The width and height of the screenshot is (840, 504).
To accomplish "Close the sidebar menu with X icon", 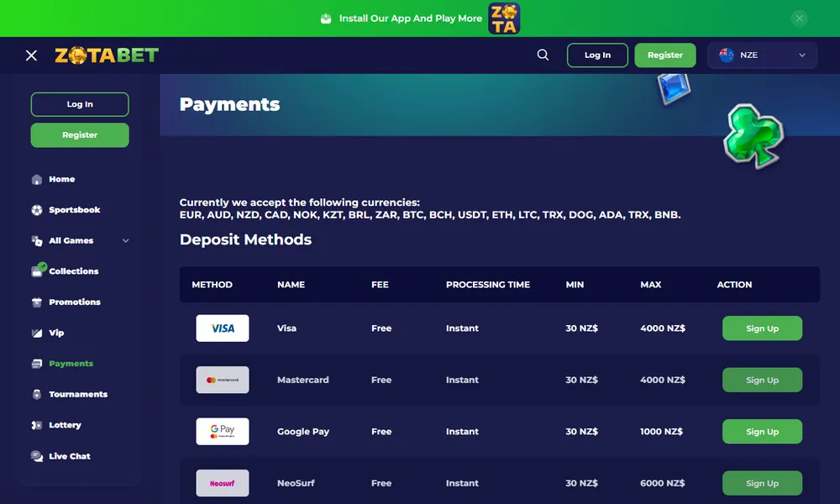I will 31,55.
